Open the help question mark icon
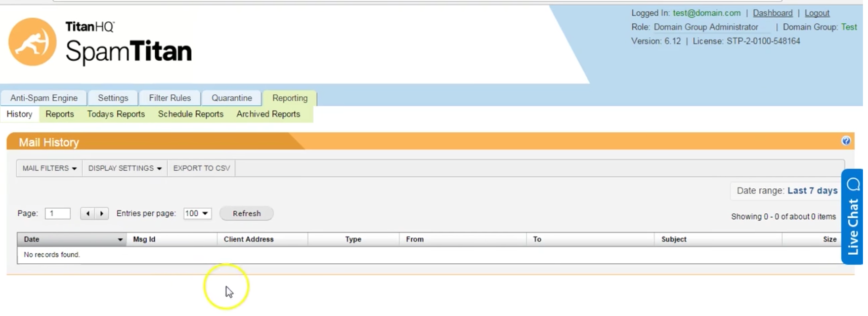868x316 pixels. [x=846, y=141]
